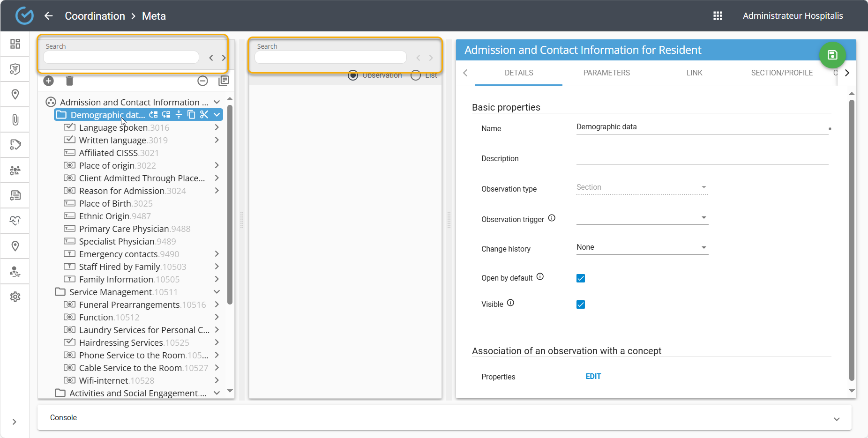Open the Observation trigger dropdown
The height and width of the screenshot is (438, 868).
pos(642,218)
